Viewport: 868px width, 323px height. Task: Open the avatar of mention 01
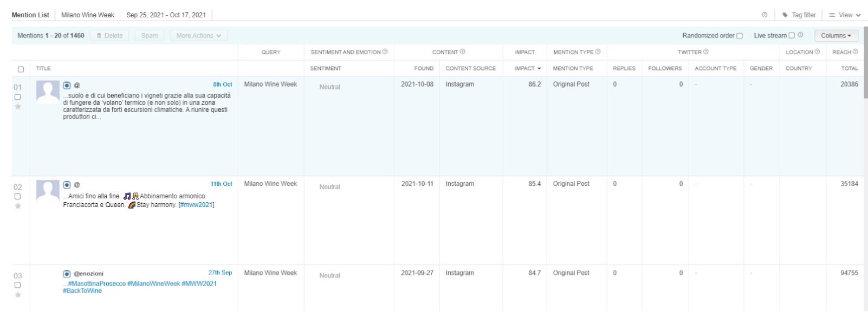[48, 92]
